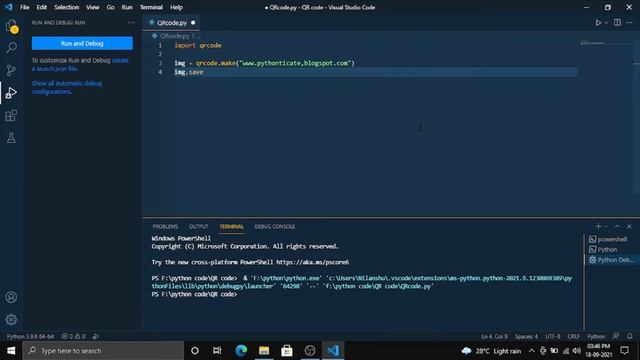
Task: Open the Explorer view in activity bar
Action: (11, 26)
